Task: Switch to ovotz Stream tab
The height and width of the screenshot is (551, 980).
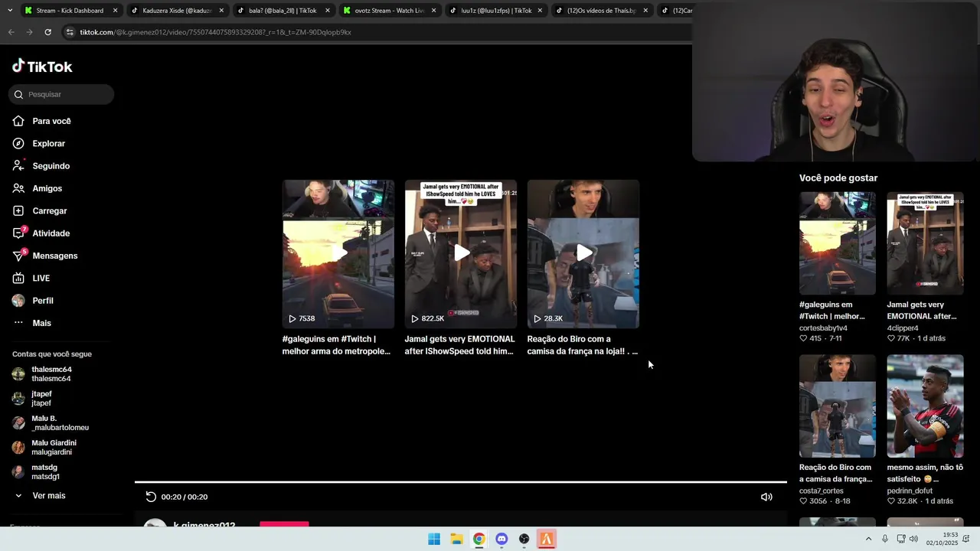Action: coord(389,11)
